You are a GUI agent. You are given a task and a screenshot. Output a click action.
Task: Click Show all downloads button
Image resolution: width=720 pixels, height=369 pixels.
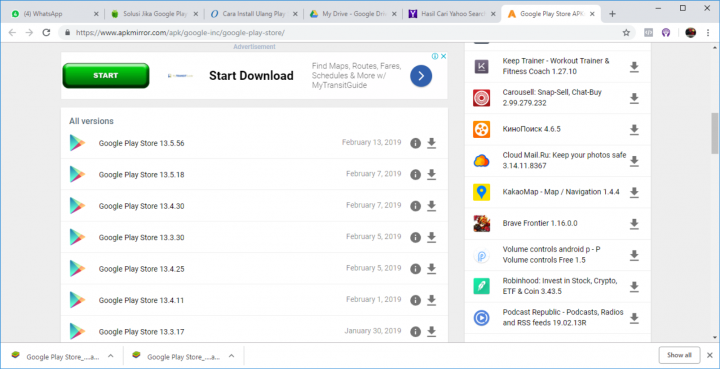point(679,355)
